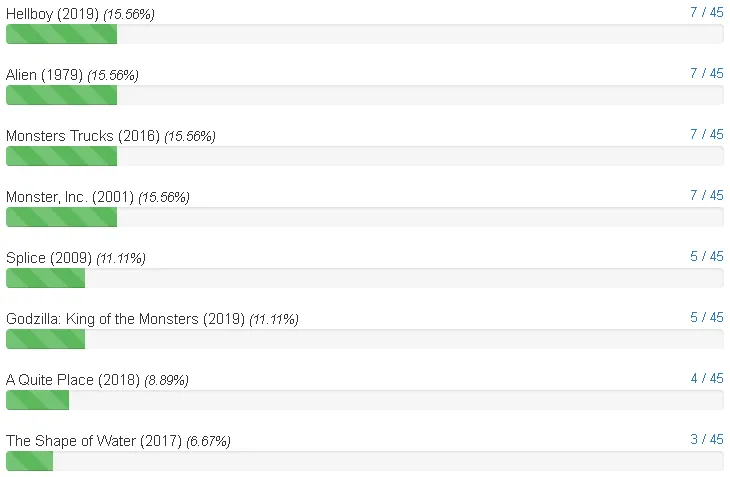Open the 3 / 45 voters link
This screenshot has width=730, height=477.
click(707, 439)
